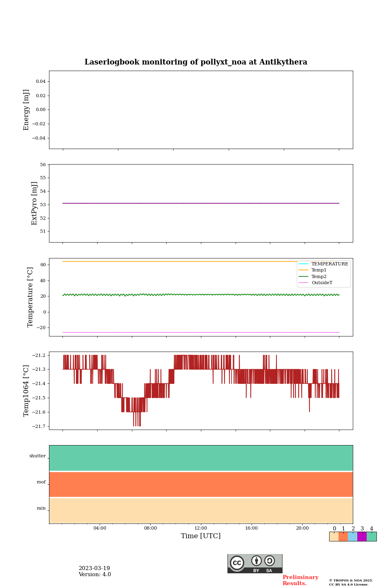Click the Energy [mJ] axis label
The height and width of the screenshot is (588, 392).
(x=27, y=110)
